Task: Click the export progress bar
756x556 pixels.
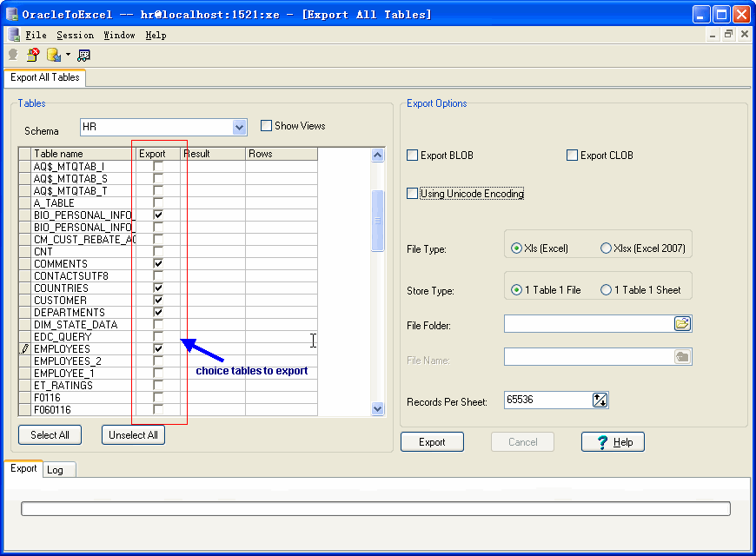Action: [x=375, y=509]
